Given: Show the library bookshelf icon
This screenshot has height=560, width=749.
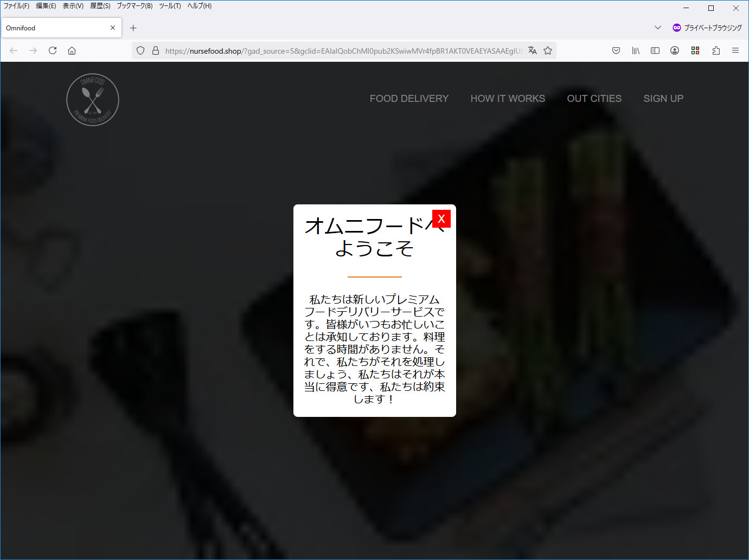Looking at the screenshot, I should (x=636, y=50).
